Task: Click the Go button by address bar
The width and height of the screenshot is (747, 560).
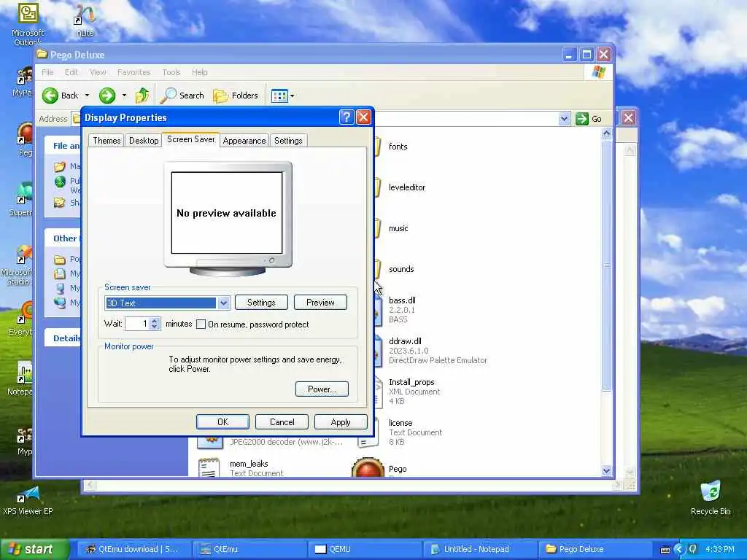Action: point(589,119)
